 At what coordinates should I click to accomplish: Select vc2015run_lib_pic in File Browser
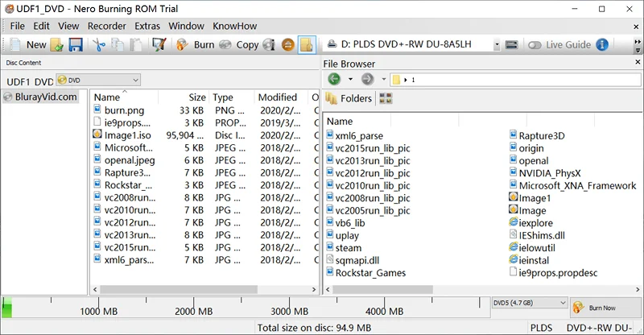tap(369, 148)
